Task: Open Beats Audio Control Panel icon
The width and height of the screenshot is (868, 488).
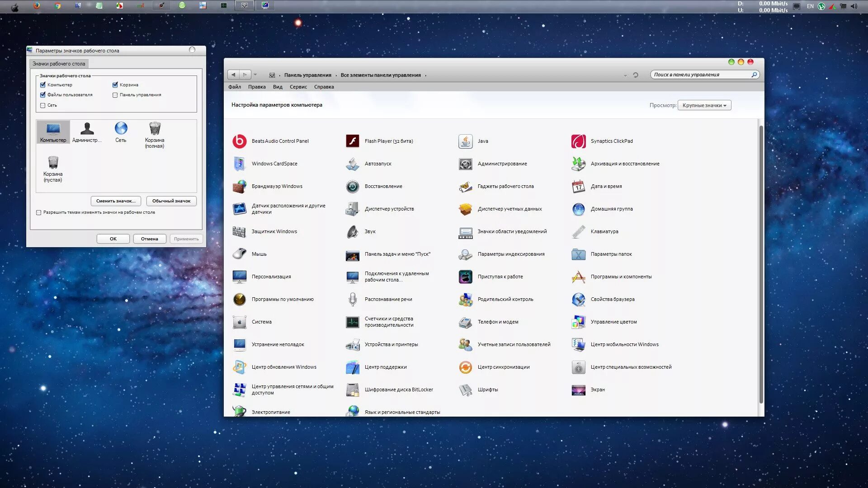Action: (239, 141)
